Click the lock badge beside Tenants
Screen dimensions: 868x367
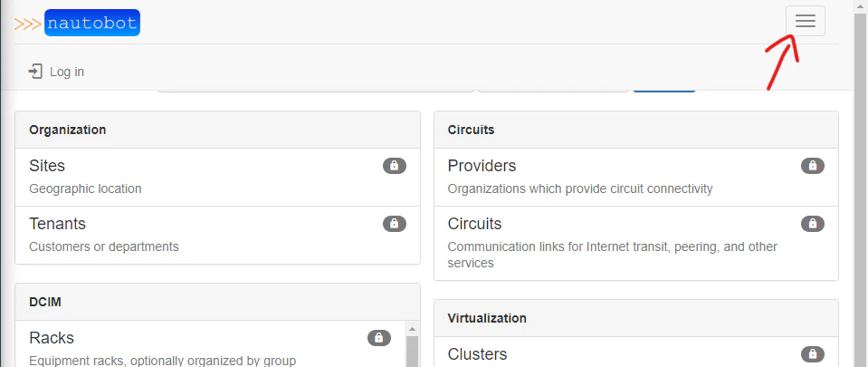tap(394, 224)
